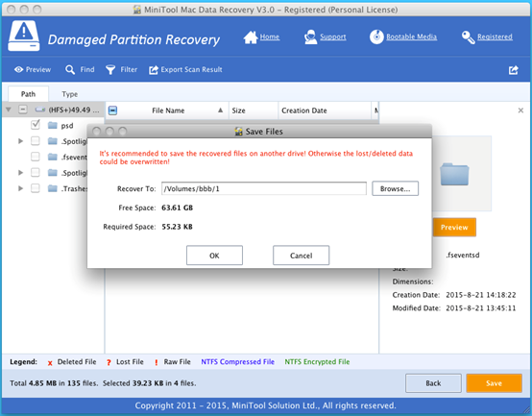Screen dimensions: 532x416
Task: Click NTFS Compressed File legend text
Action: (x=237, y=361)
